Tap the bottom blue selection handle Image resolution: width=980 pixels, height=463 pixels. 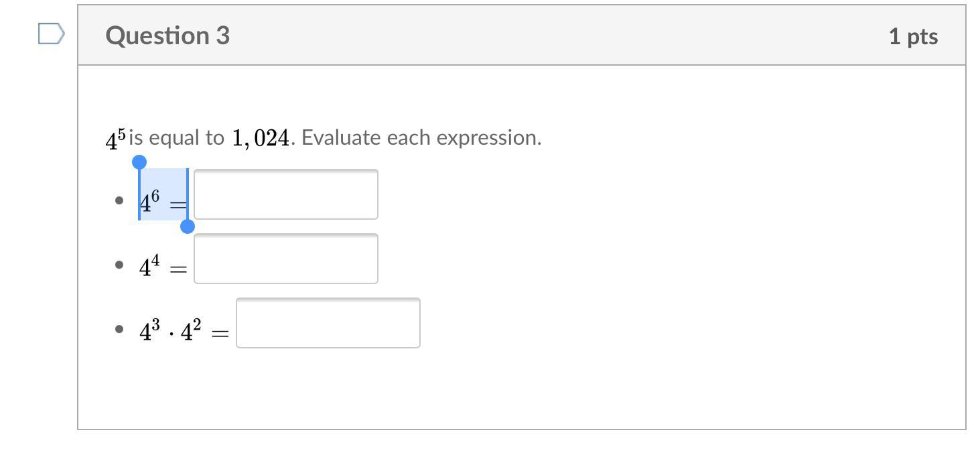(x=188, y=226)
